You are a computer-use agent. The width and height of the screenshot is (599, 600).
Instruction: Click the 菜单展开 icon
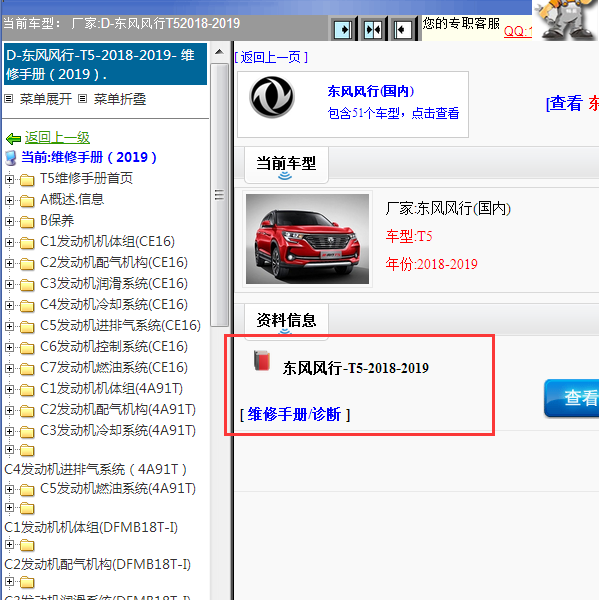coord(8,99)
